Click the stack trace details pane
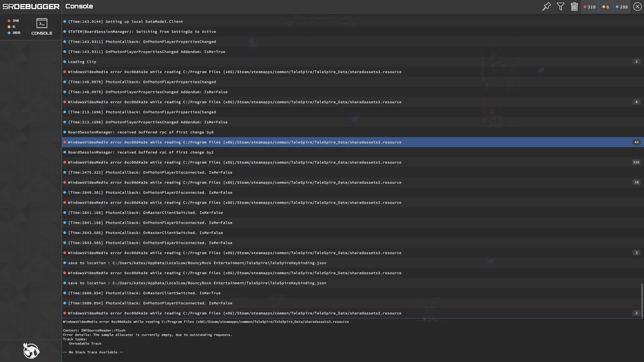644x362 pixels. pyautogui.click(x=353, y=340)
